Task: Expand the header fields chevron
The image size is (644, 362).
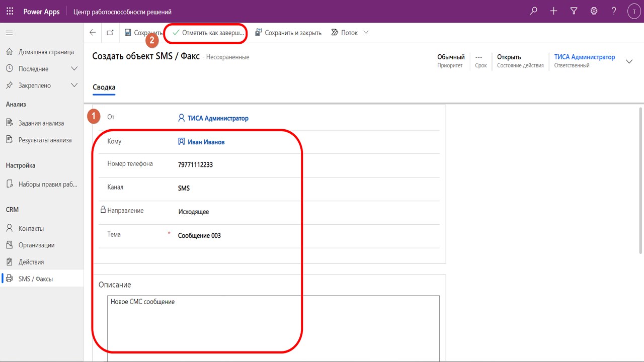Action: click(x=629, y=61)
